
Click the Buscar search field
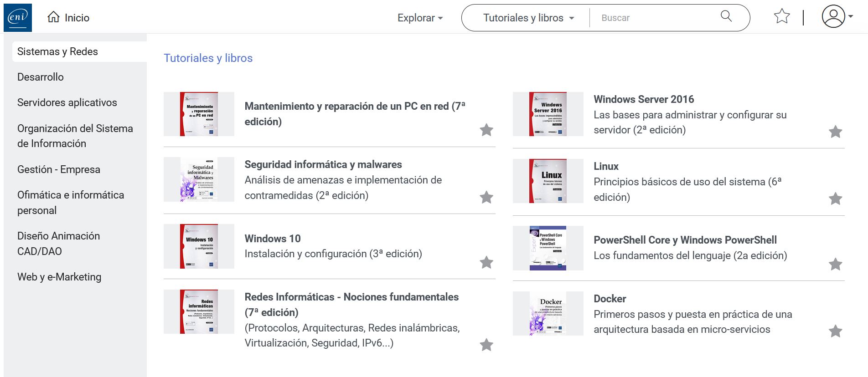[x=654, y=18]
